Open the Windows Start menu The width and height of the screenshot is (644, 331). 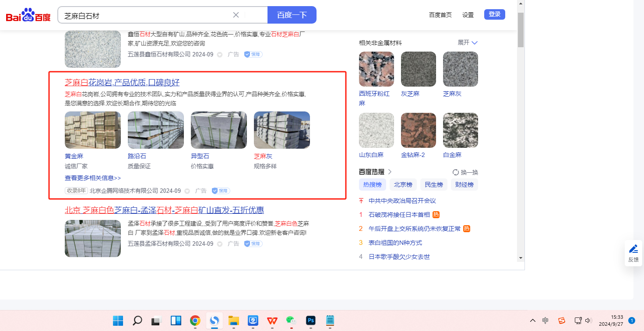[x=118, y=321]
